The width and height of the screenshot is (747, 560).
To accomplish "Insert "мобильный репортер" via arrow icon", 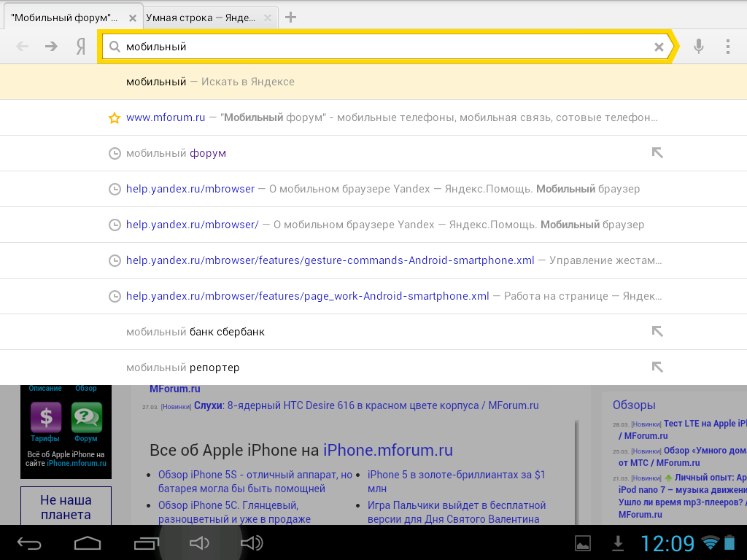I will 657,367.
